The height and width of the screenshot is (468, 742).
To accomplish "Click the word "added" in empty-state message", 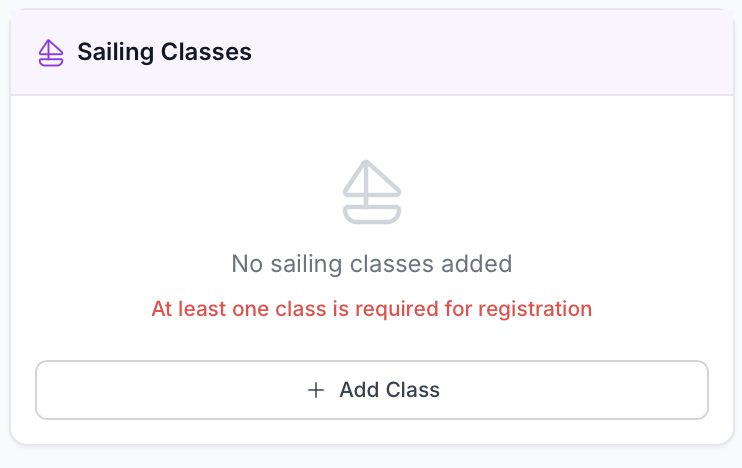I will [479, 264].
